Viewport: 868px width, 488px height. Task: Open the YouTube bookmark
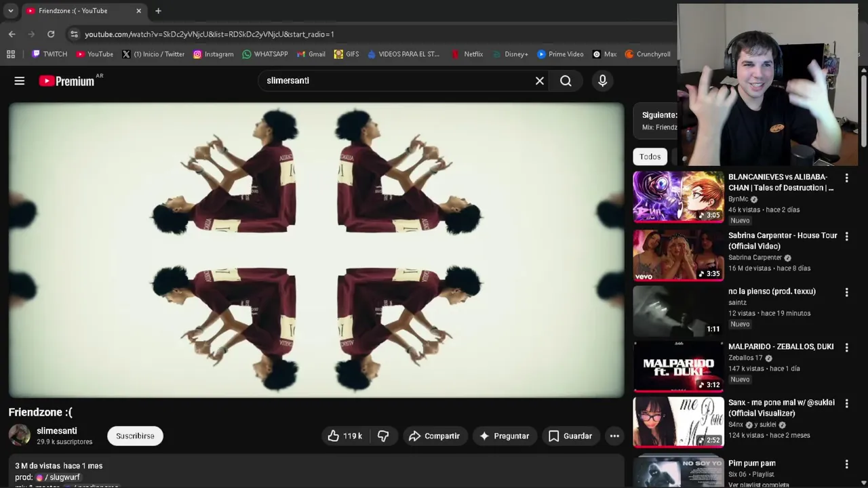click(x=94, y=54)
